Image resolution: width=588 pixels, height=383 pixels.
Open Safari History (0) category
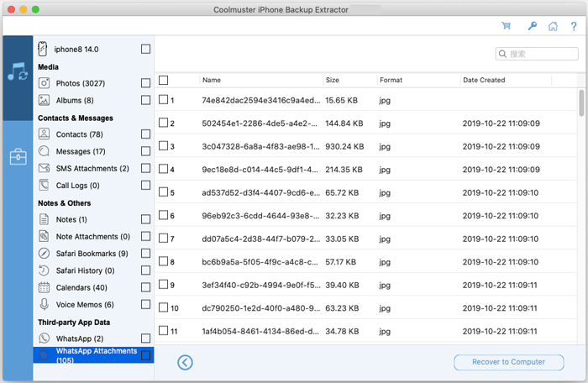pyautogui.click(x=85, y=270)
